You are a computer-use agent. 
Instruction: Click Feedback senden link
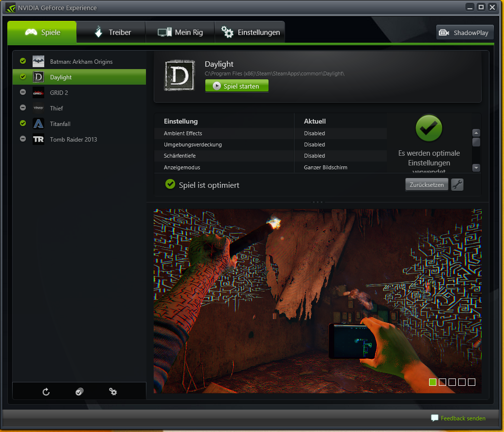(x=463, y=418)
